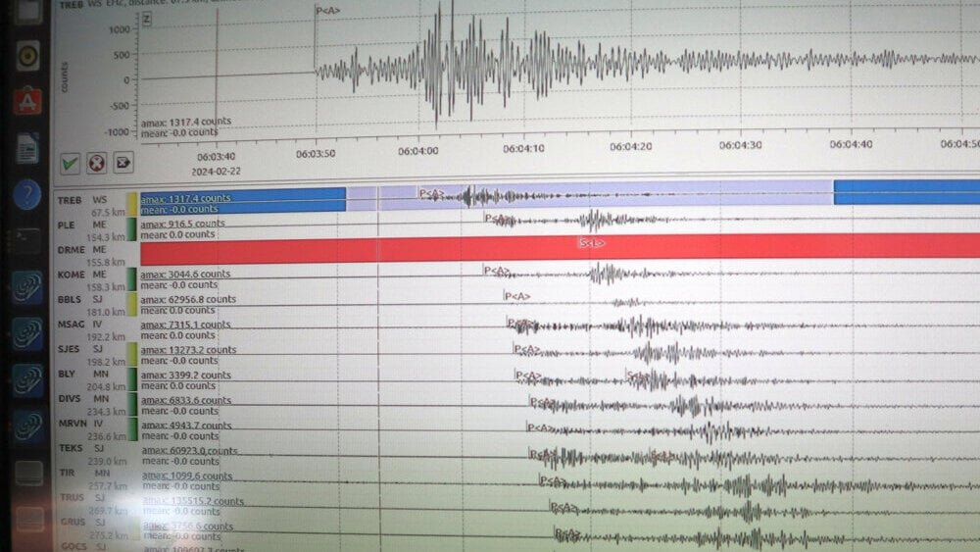
Task: Click the P<A> pick on BBLS trace
Action: point(516,296)
